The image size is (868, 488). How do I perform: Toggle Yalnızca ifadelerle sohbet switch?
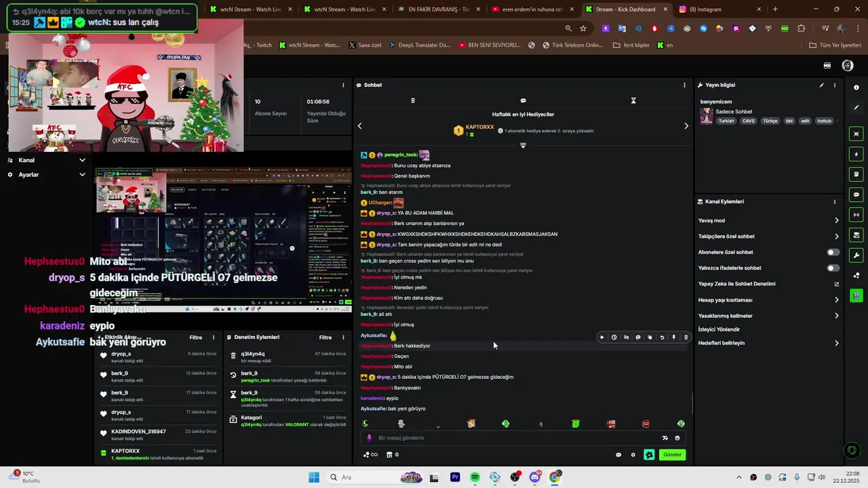tap(833, 268)
